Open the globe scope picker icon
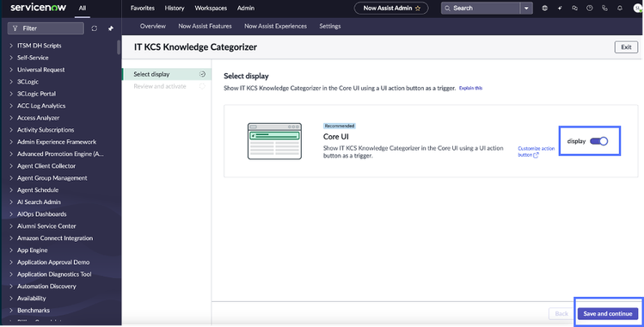The width and height of the screenshot is (644, 327). (544, 9)
